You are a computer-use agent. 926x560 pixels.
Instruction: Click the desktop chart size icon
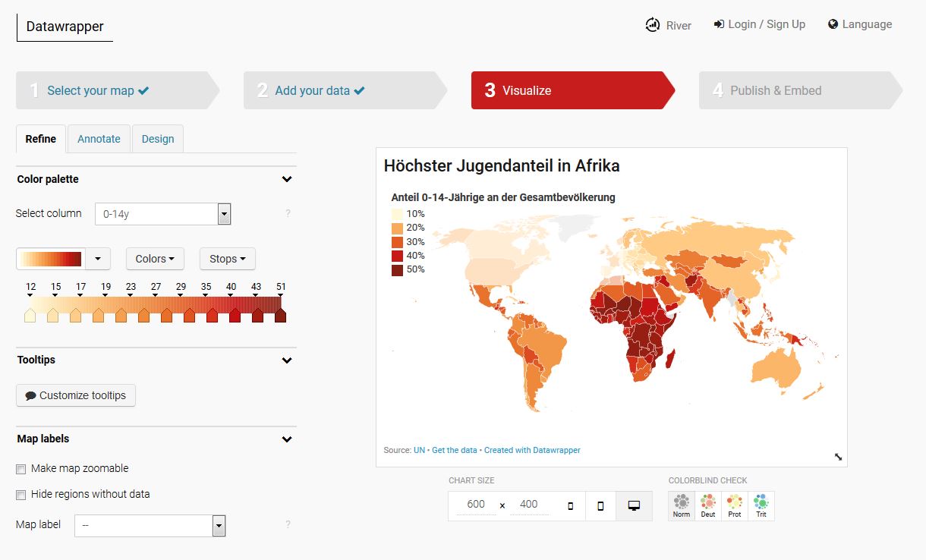(634, 505)
